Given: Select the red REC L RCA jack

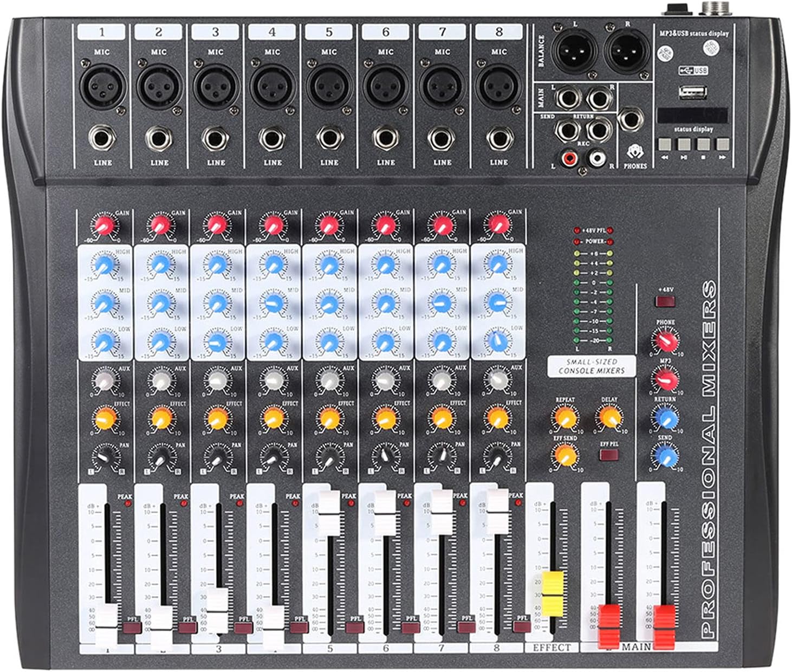Looking at the screenshot, I should (x=569, y=158).
